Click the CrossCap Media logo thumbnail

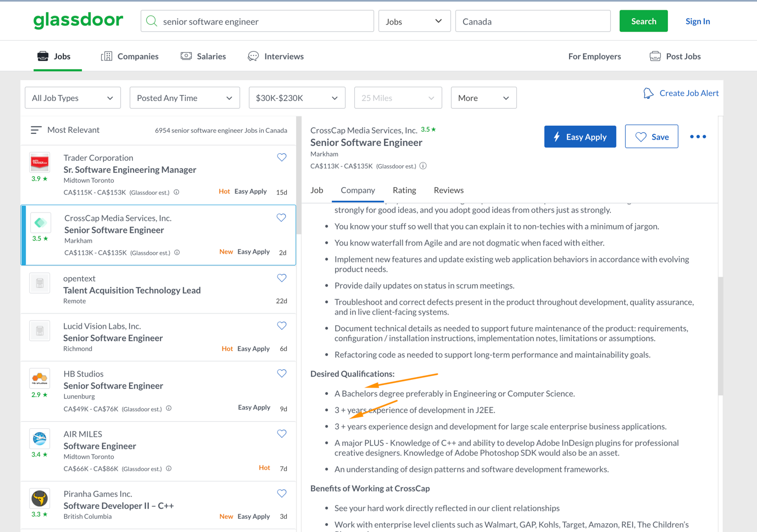tap(40, 223)
